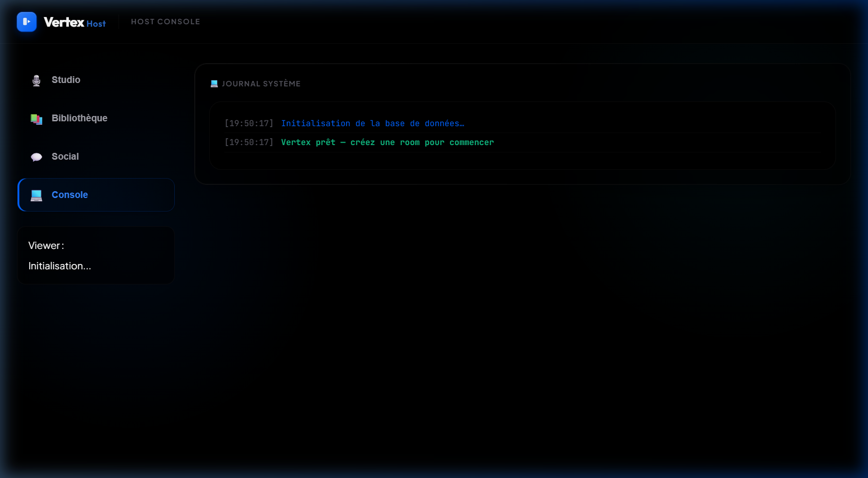Click the 'Initialisation...' viewer status text

[60, 266]
